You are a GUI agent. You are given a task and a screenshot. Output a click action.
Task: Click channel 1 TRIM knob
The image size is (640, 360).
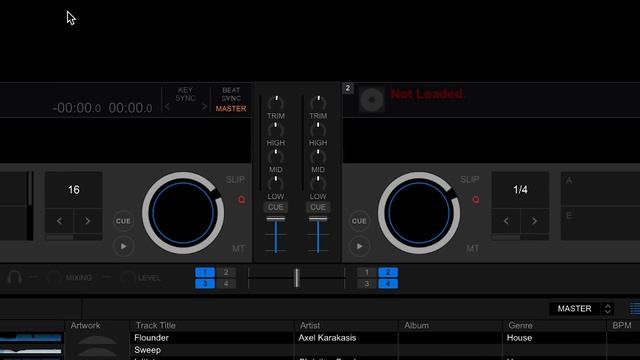pyautogui.click(x=276, y=103)
